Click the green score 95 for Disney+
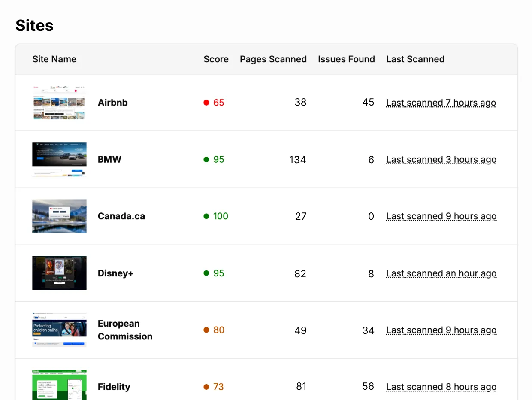This screenshot has height=400, width=532. click(x=214, y=273)
